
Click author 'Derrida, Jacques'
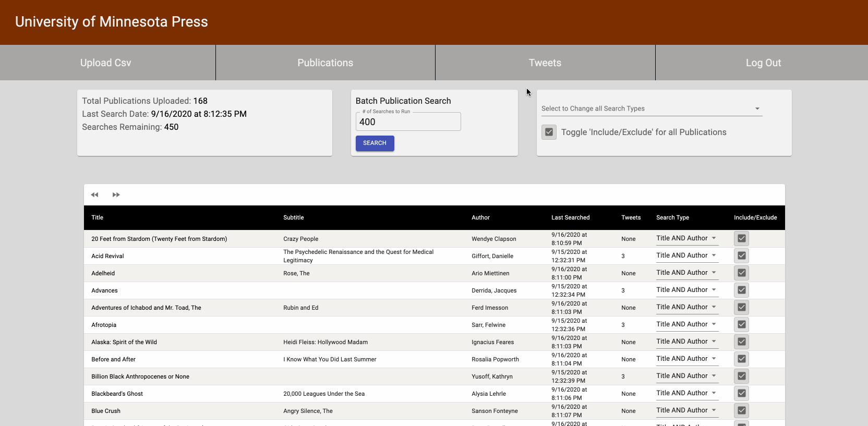(494, 290)
